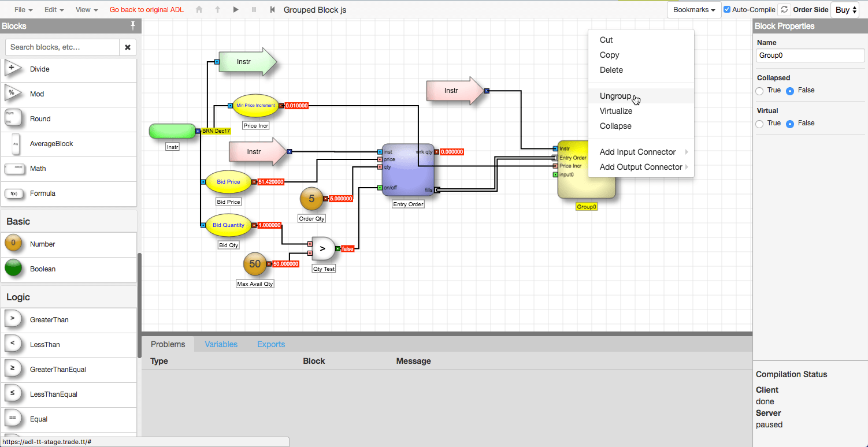The image size is (868, 447).
Task: Click the pink Instr block feeding Group0
Action: tap(454, 91)
